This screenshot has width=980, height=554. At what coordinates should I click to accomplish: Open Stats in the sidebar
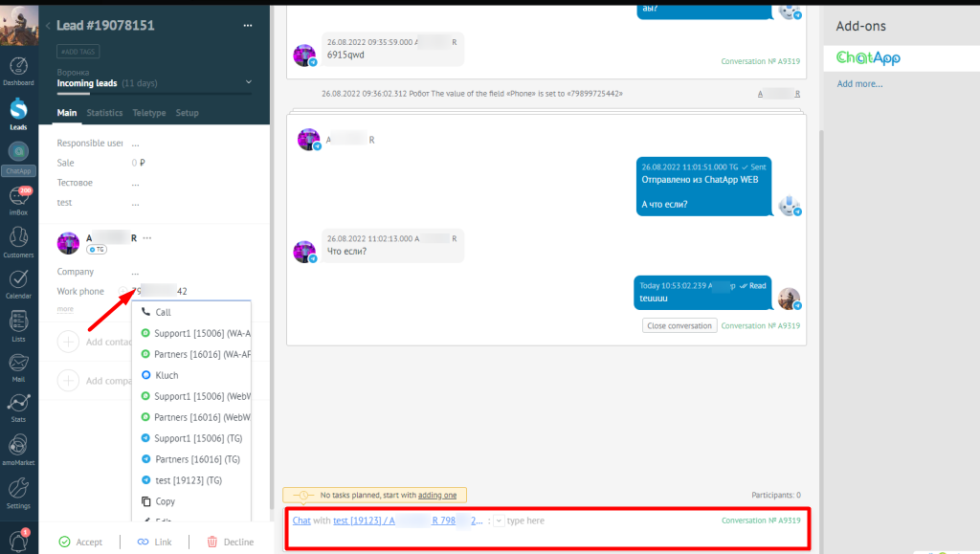18,406
